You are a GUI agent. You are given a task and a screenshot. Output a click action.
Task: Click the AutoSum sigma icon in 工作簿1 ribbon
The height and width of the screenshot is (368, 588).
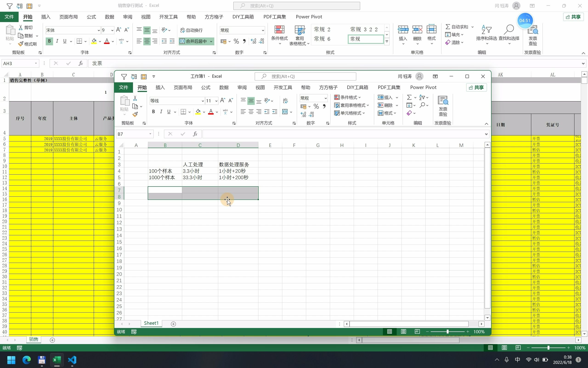(x=409, y=97)
